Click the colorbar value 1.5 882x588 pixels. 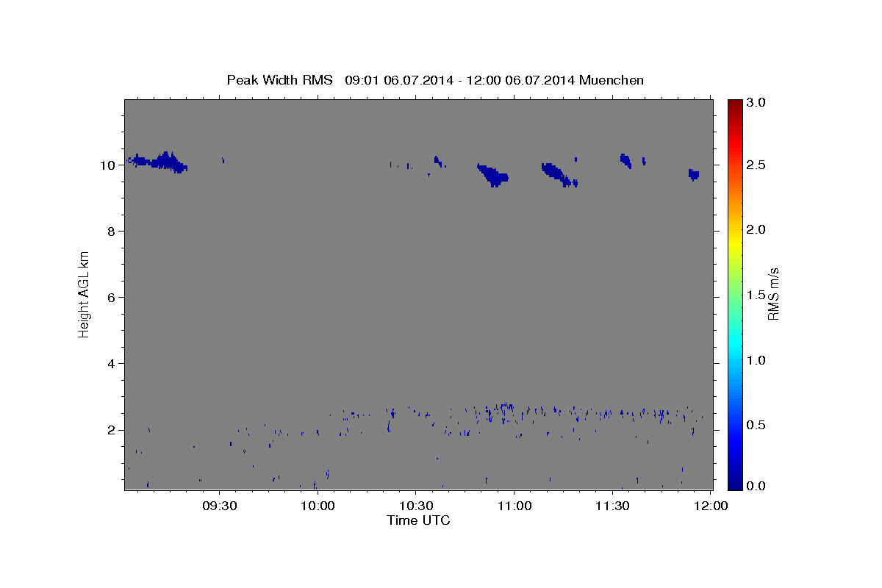pyautogui.click(x=757, y=295)
